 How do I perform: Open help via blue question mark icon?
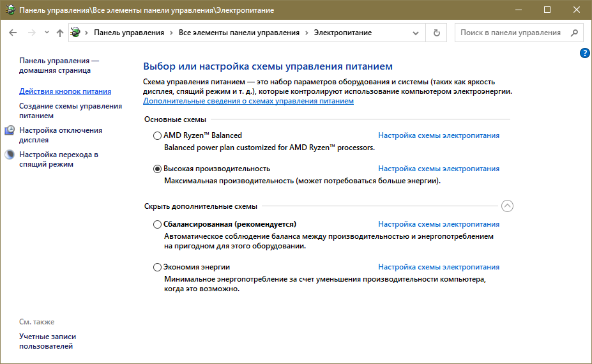584,54
